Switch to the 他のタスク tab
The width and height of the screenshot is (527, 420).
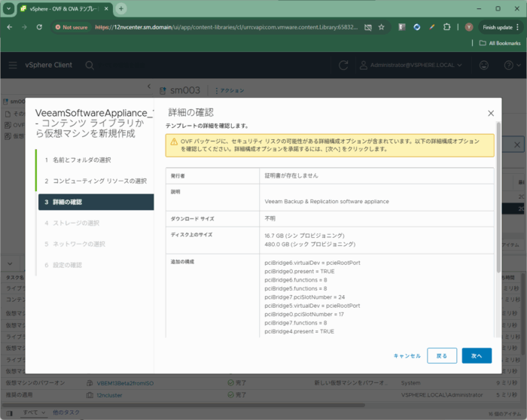[x=66, y=412]
